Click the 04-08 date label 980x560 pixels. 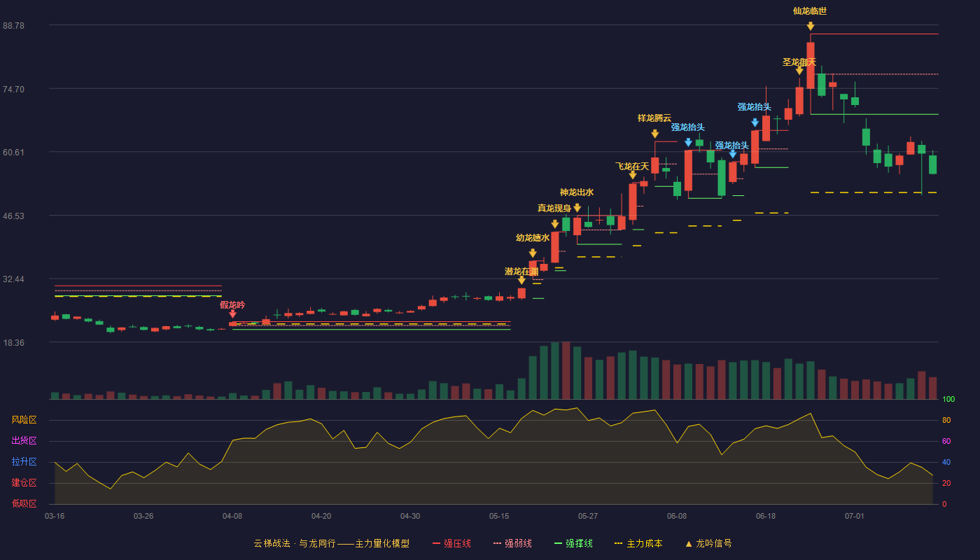tap(232, 516)
